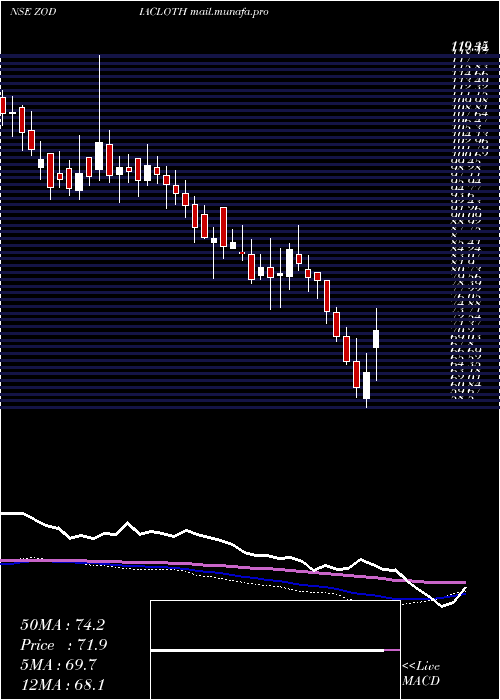Click the "Price : 71.9" readout
Viewport: 500px width, 700px height.
63,645
